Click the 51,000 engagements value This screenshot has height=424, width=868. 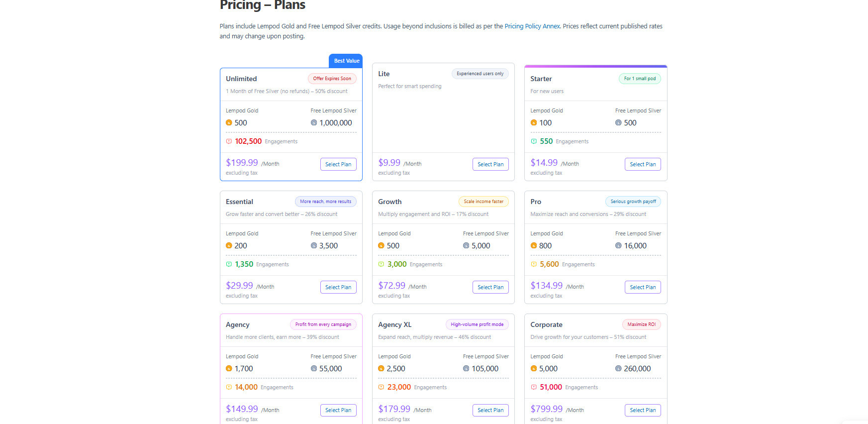pos(551,387)
